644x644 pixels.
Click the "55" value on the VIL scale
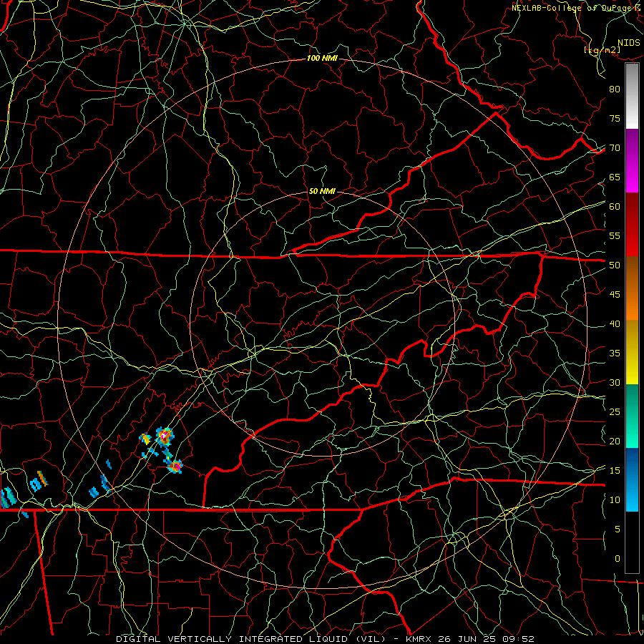tap(615, 235)
